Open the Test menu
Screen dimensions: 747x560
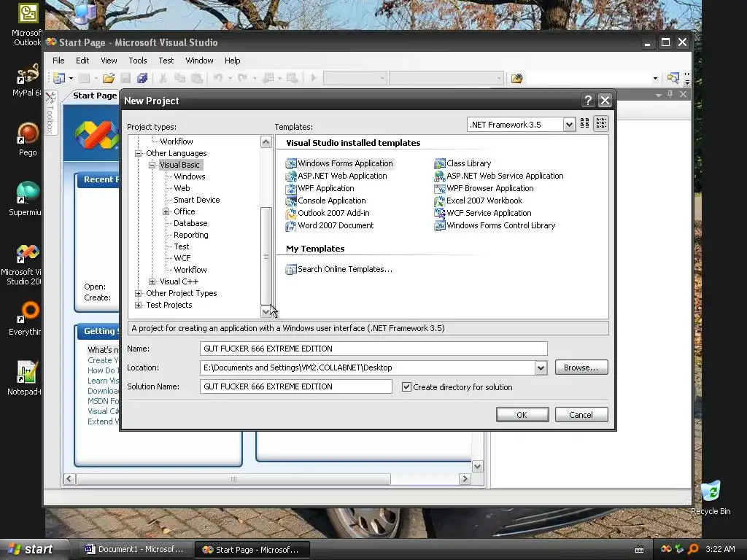[x=166, y=61]
